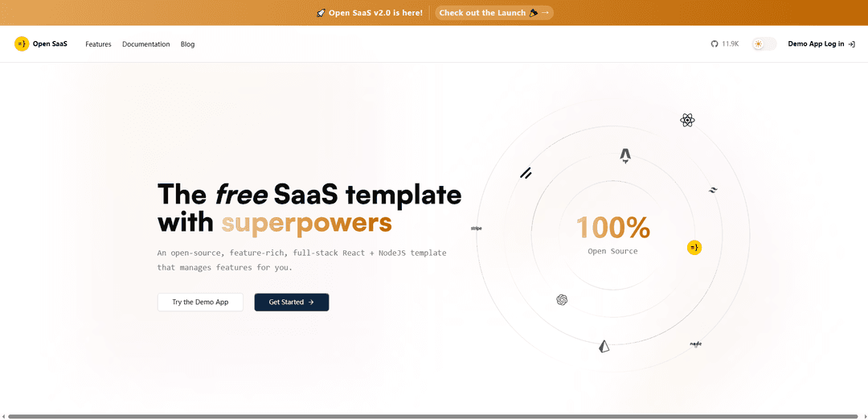
Task: Open the GitHub 11.9K stars link
Action: [x=725, y=43]
